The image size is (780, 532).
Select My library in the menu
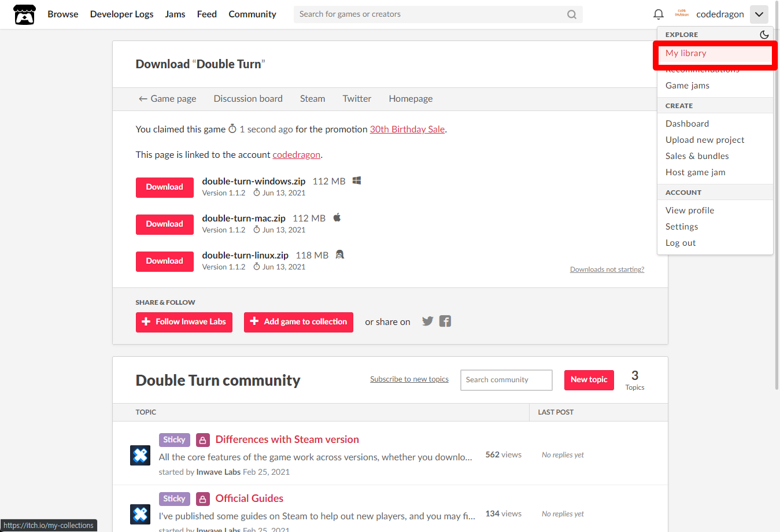(715, 53)
